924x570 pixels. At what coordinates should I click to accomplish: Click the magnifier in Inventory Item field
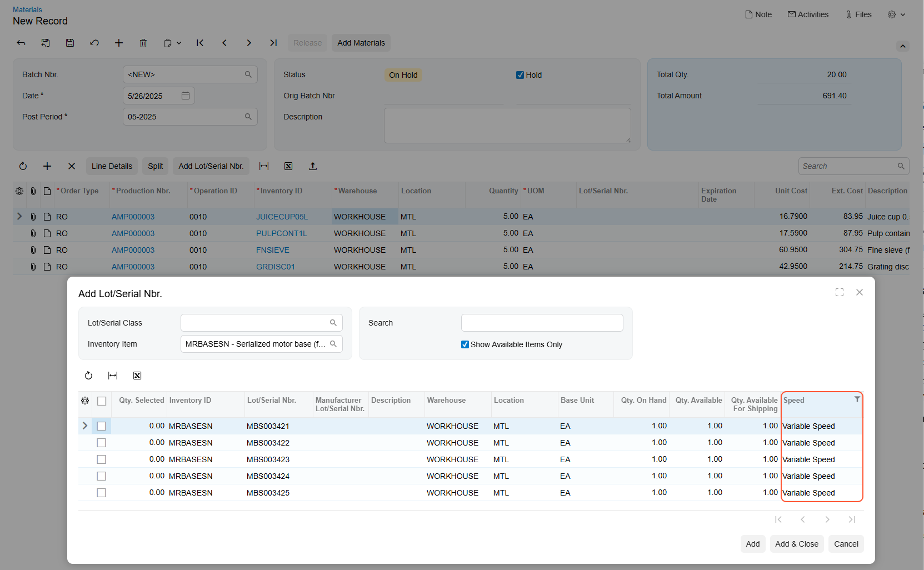click(333, 344)
